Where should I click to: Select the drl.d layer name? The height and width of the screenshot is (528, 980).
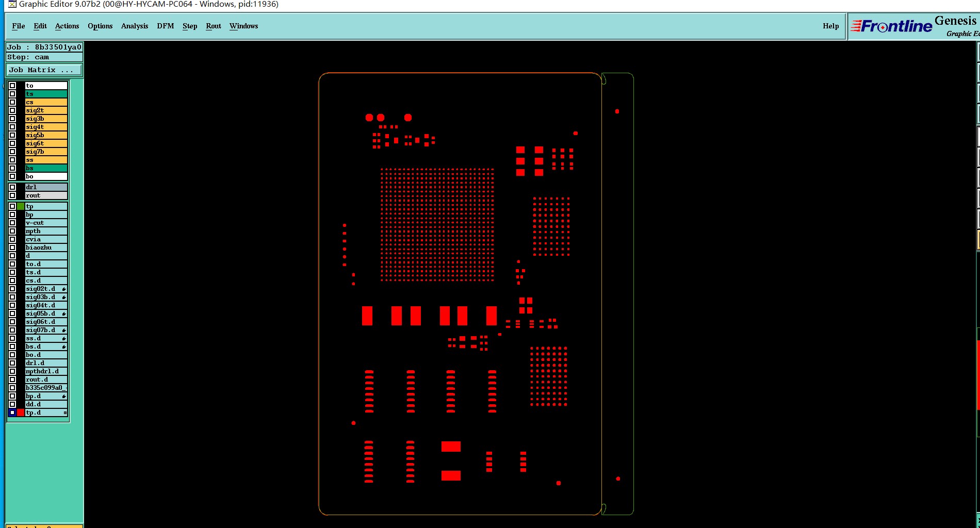pyautogui.click(x=46, y=363)
